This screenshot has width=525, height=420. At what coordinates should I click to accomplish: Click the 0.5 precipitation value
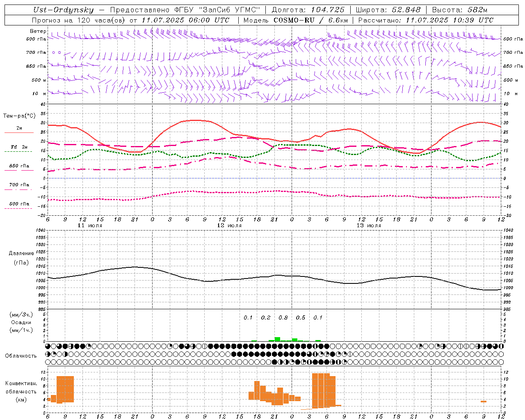coord(301,317)
